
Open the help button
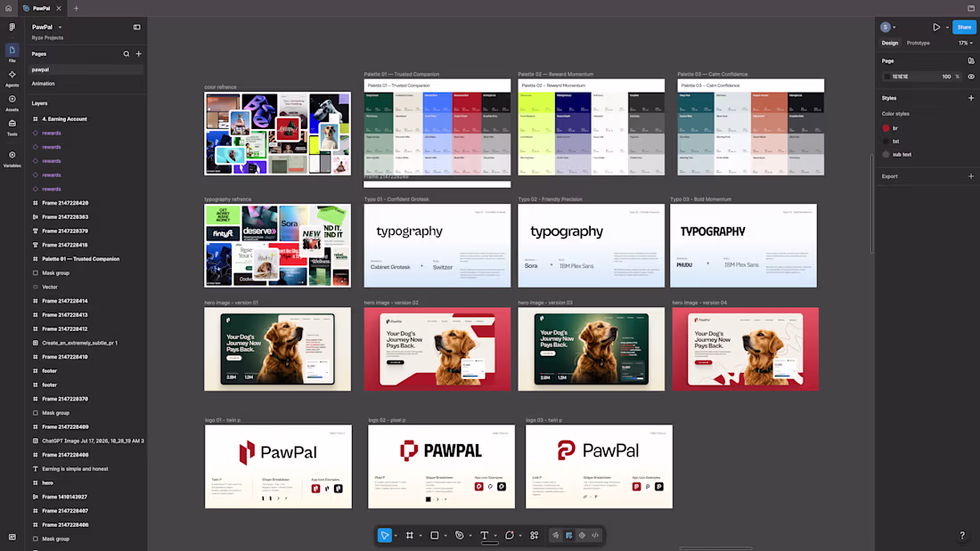(962, 535)
